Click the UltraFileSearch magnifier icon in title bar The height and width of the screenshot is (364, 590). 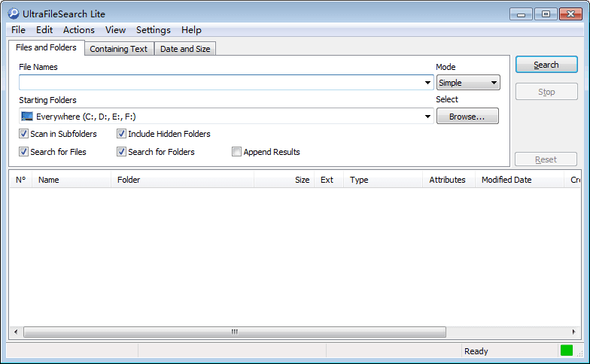[x=13, y=14]
